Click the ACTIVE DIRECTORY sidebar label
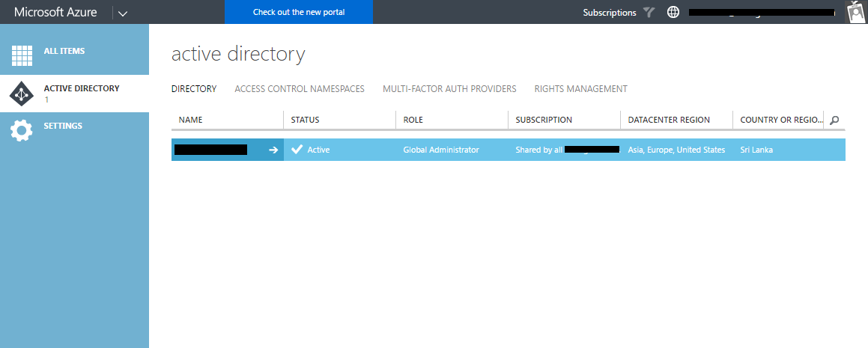 coord(82,88)
